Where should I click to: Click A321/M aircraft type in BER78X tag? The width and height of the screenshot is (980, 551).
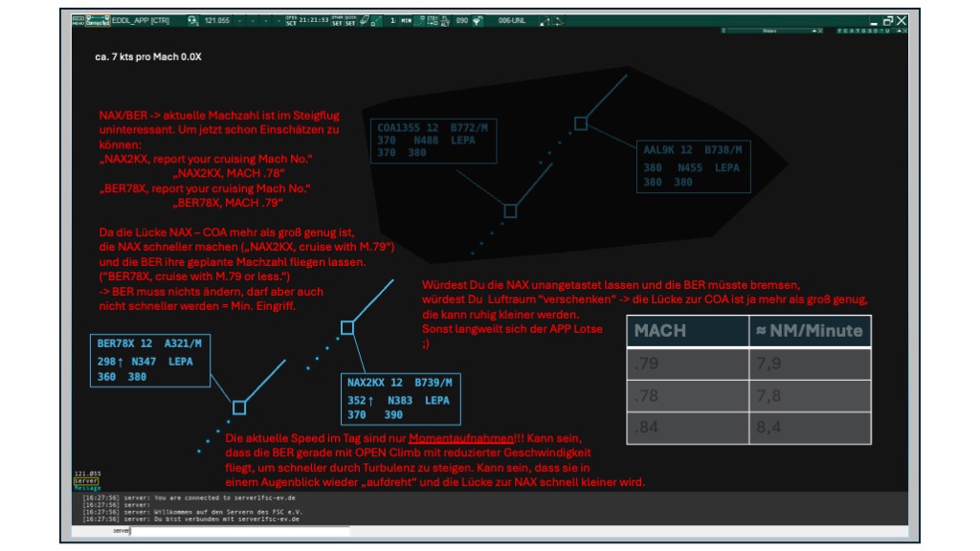point(183,343)
